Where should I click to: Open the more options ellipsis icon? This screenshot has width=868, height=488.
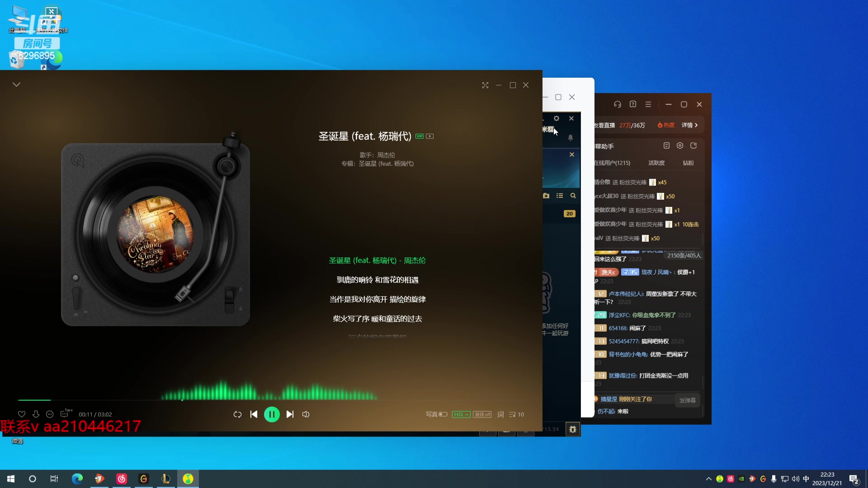point(50,414)
